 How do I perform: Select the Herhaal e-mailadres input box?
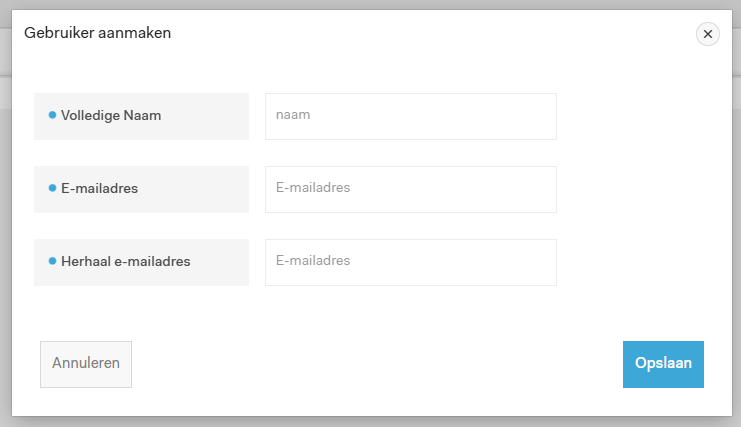pyautogui.click(x=411, y=262)
